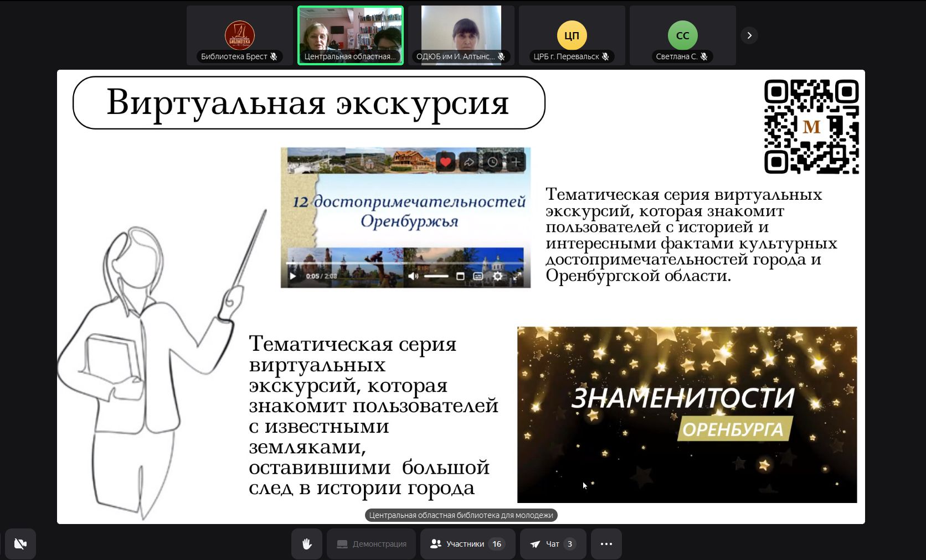926x560 pixels.
Task: Click the heart like icon on the video
Action: (445, 162)
